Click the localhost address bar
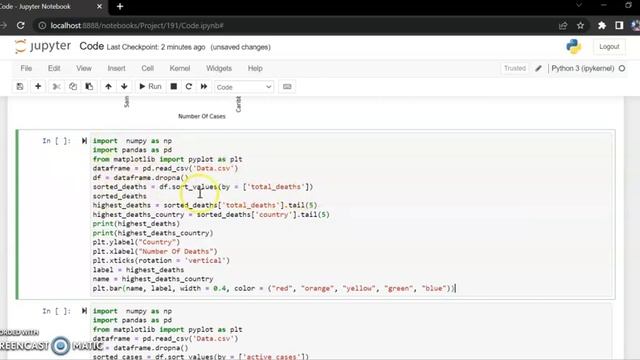Viewport: 640px width, 360px height. point(298,25)
